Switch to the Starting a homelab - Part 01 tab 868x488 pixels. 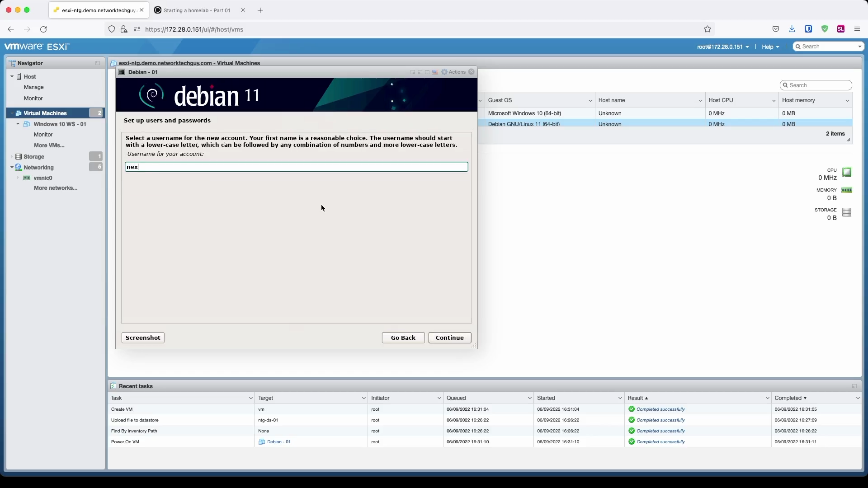[x=197, y=10]
